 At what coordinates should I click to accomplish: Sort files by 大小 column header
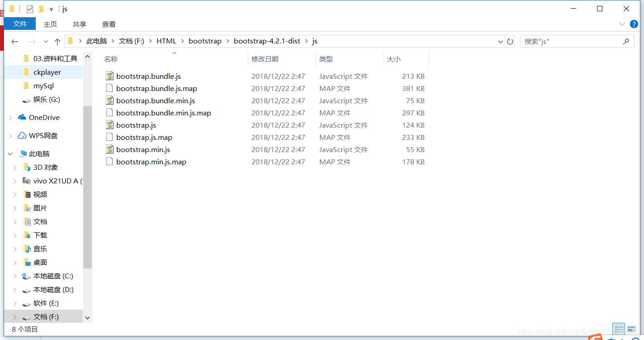pyautogui.click(x=406, y=59)
